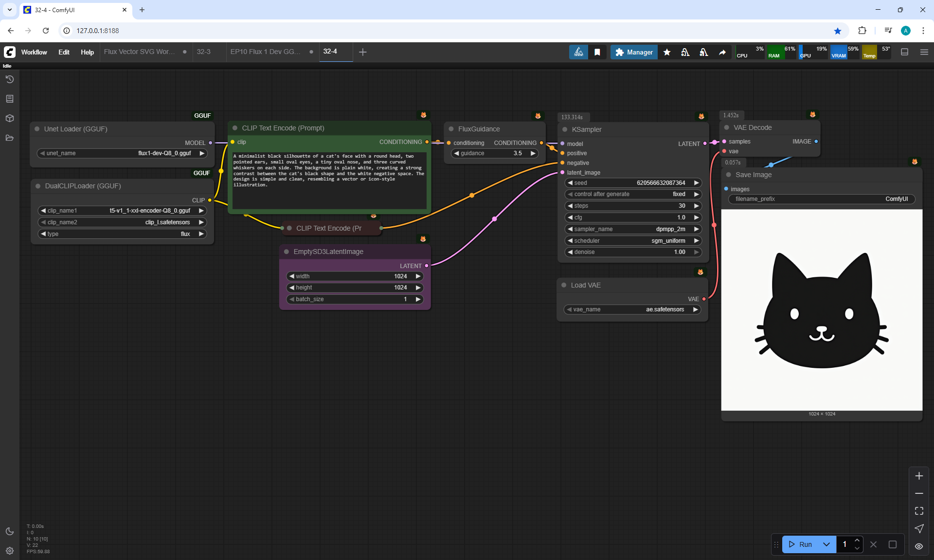This screenshot has width=934, height=560.
Task: Click the denoise slider in KSampler
Action: pyautogui.click(x=632, y=252)
